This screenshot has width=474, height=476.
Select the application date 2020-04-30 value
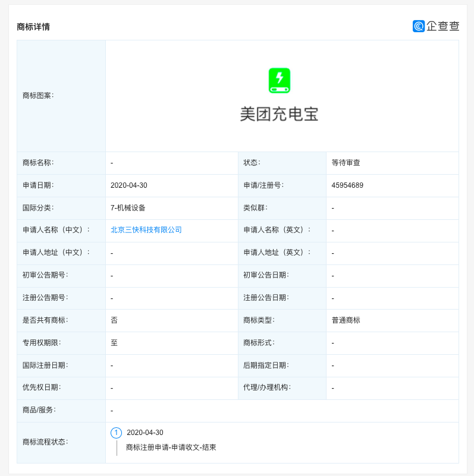pyautogui.click(x=129, y=185)
